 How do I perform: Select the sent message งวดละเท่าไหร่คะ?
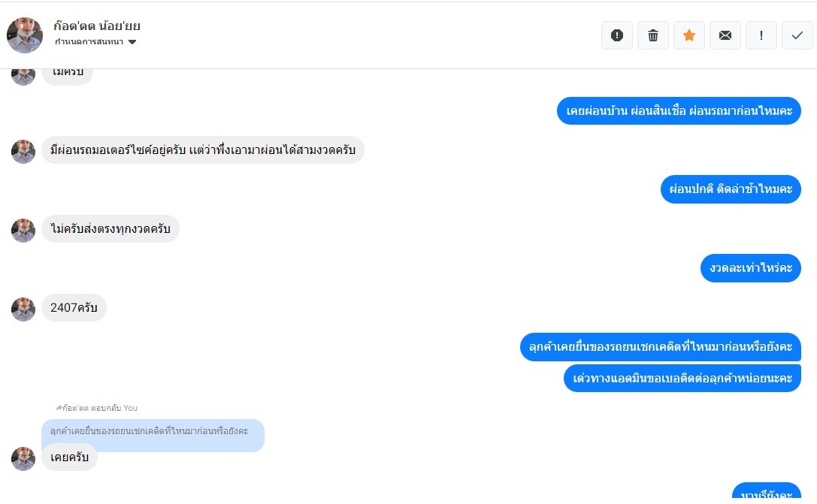click(750, 268)
